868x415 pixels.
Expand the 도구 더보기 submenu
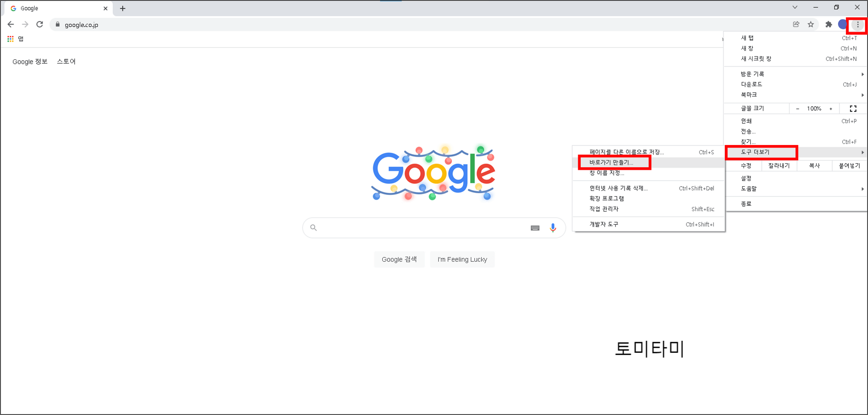[796, 152]
